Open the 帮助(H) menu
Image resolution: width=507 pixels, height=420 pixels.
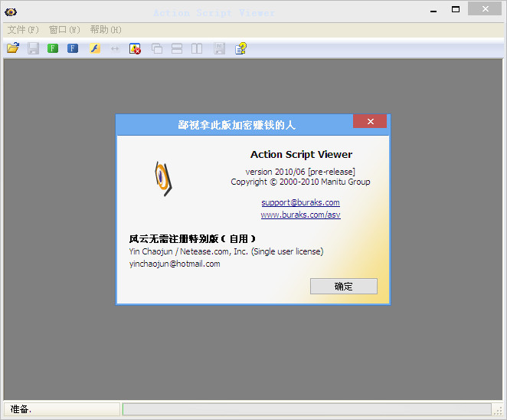(106, 30)
